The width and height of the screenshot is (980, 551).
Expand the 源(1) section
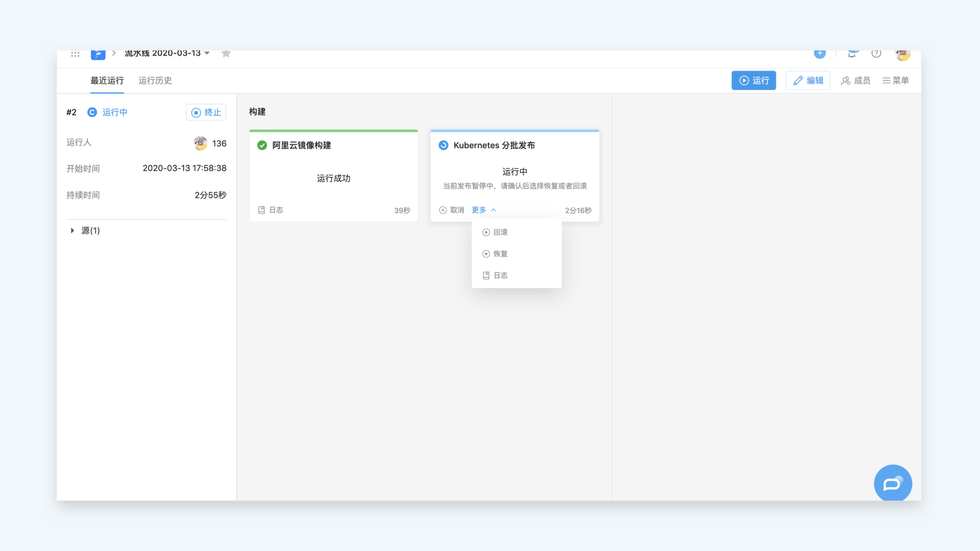(x=85, y=231)
